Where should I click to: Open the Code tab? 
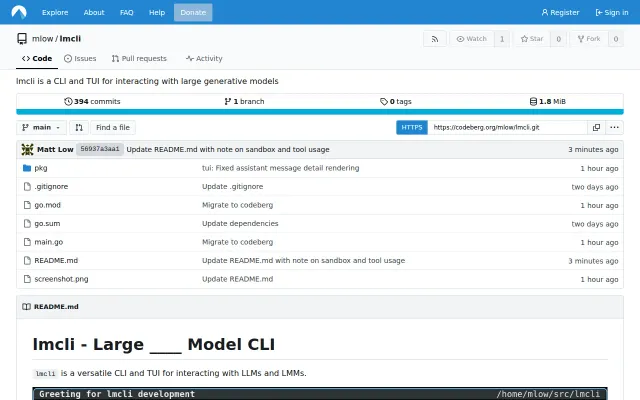[x=37, y=58]
